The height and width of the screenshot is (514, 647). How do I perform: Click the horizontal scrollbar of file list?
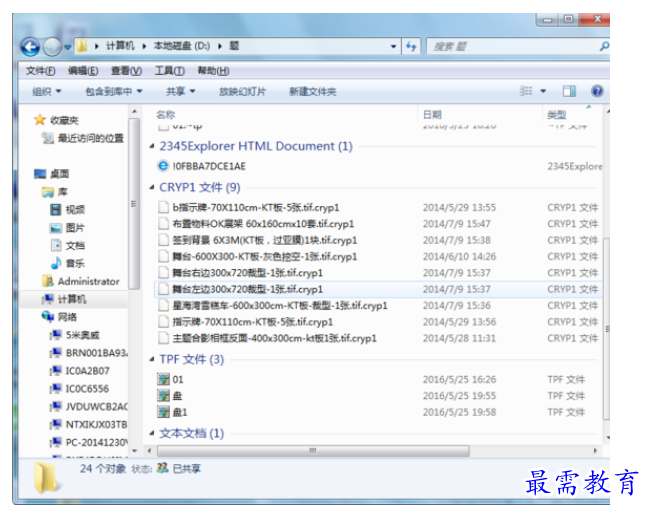[x=313, y=450]
